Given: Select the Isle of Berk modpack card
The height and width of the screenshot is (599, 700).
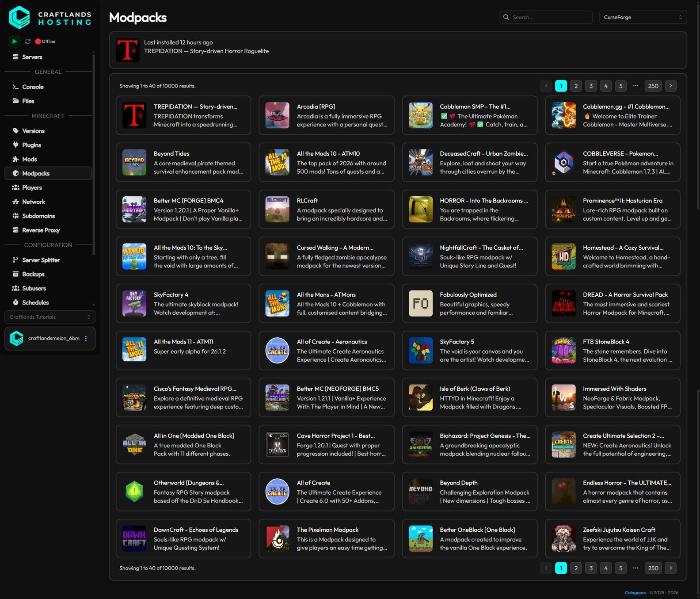Looking at the screenshot, I should [470, 397].
